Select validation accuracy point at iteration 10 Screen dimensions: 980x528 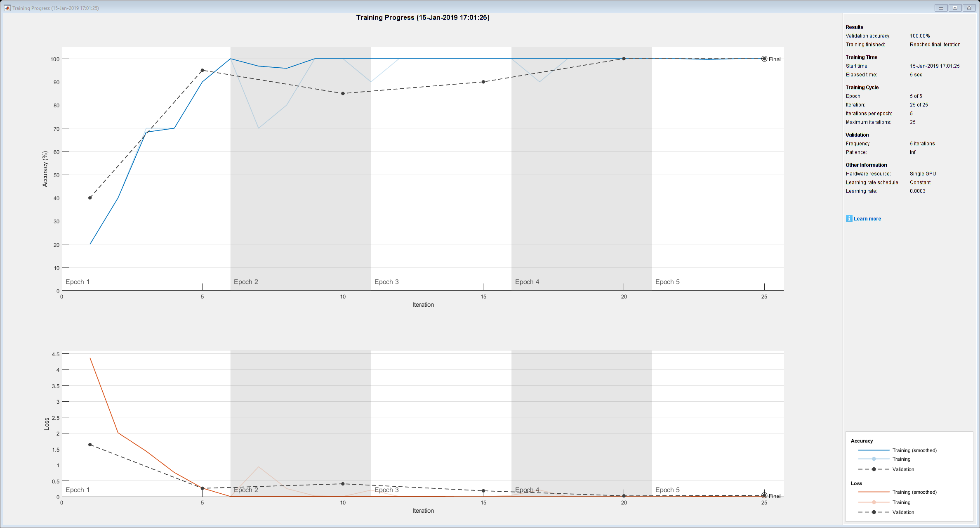[x=343, y=93]
